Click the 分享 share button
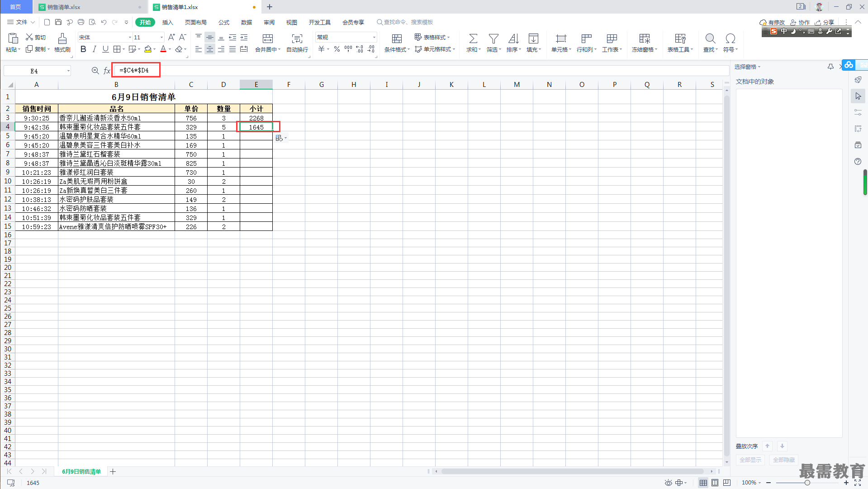The width and height of the screenshot is (868, 489). click(x=825, y=22)
